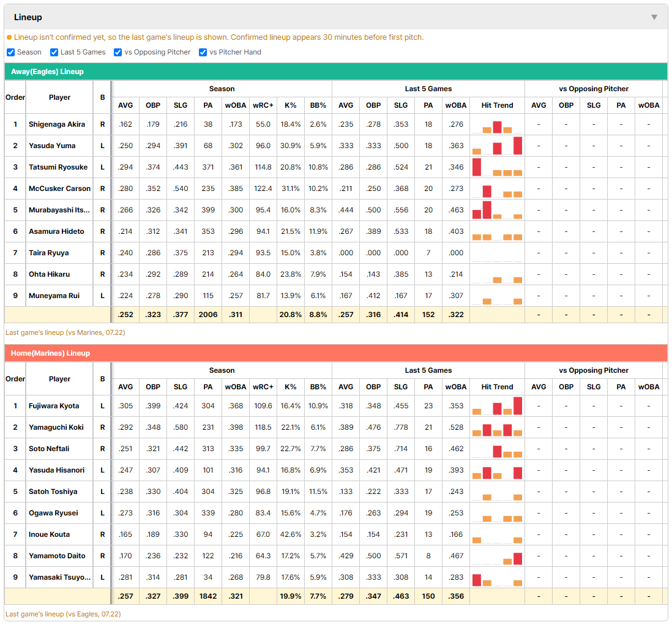
Task: Open McCusker Carson player link
Action: [59, 189]
